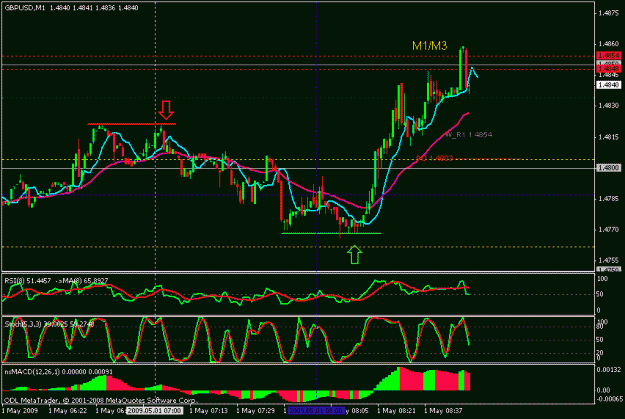625x419 pixels.
Task: Click the 1 May 06:22 time label
Action: pyautogui.click(x=68, y=411)
